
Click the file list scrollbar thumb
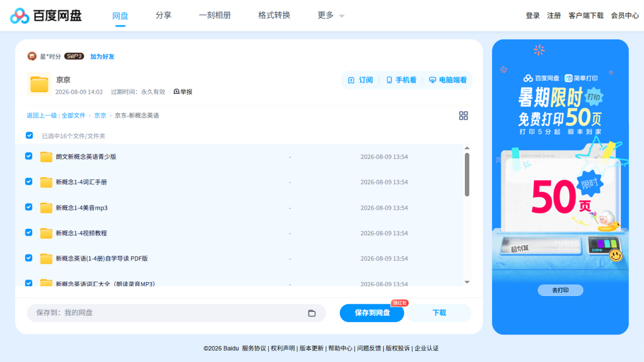point(467,174)
